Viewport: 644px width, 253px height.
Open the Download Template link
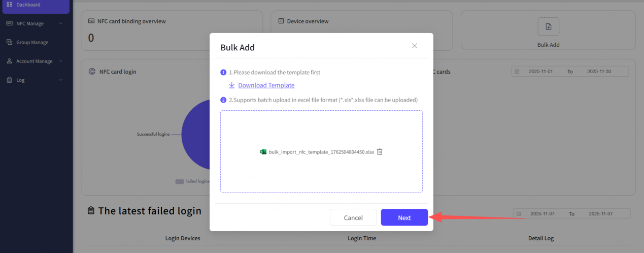pyautogui.click(x=266, y=85)
